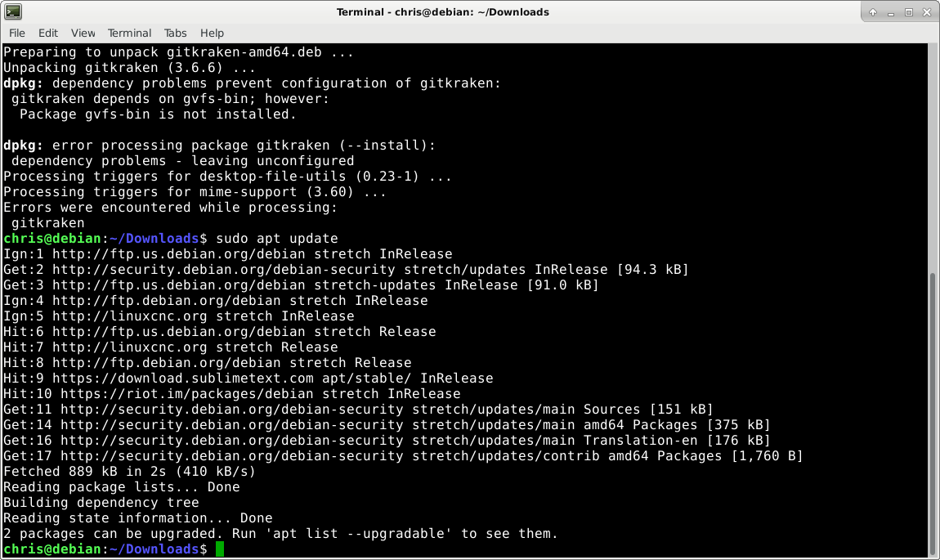
Task: Open the Tabs menu
Action: coord(175,33)
